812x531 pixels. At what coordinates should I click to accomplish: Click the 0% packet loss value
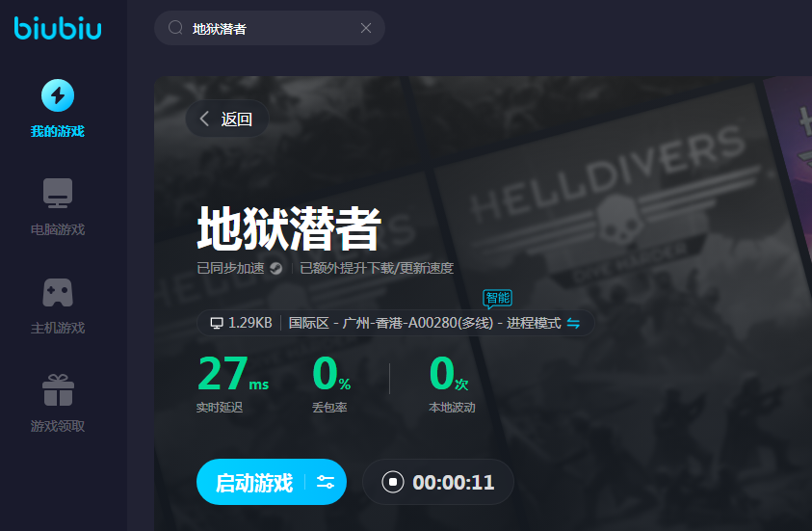[331, 373]
